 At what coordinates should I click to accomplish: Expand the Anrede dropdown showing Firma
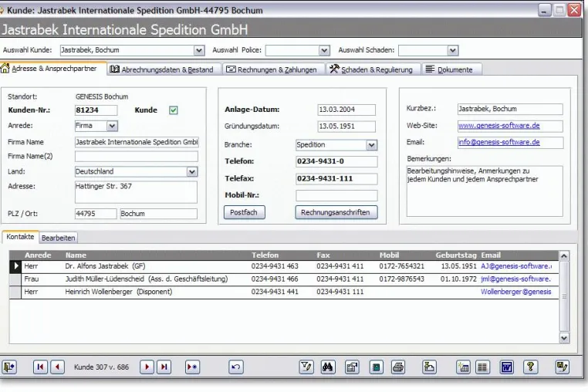(112, 126)
